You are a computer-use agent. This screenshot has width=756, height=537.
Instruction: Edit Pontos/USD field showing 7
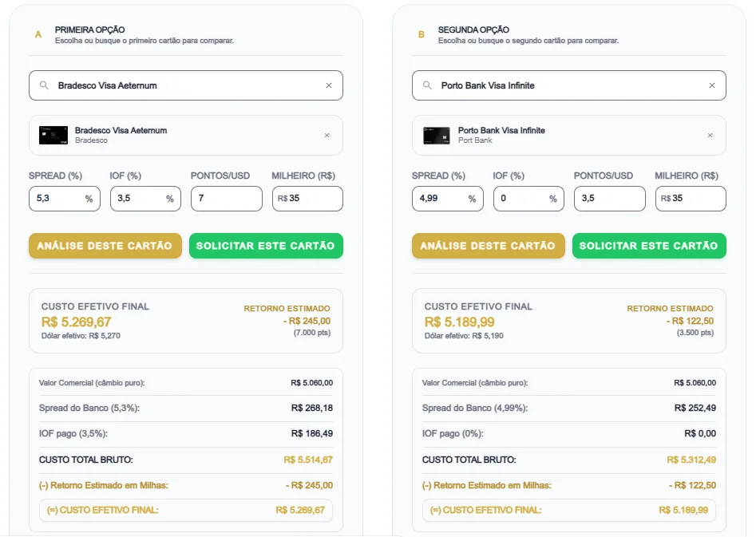coord(227,199)
